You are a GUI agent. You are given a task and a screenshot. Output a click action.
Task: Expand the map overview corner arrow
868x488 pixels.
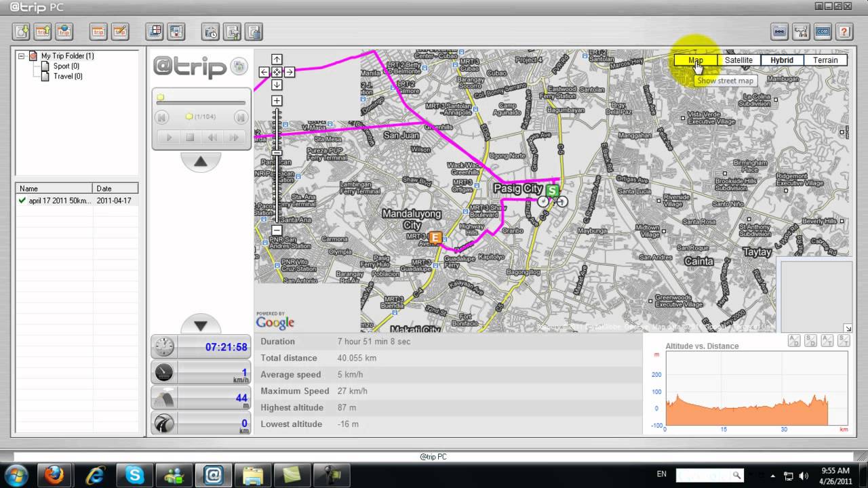pos(847,328)
